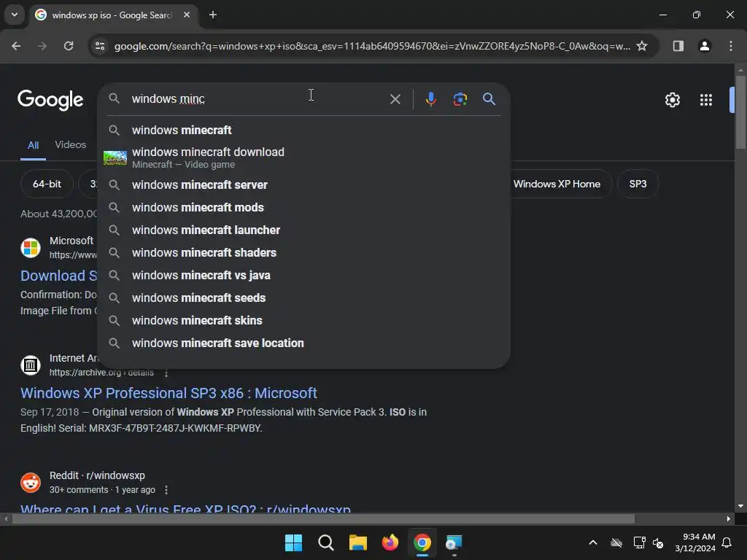The width and height of the screenshot is (747, 560).
Task: Click the browser back arrow
Action: point(16,46)
